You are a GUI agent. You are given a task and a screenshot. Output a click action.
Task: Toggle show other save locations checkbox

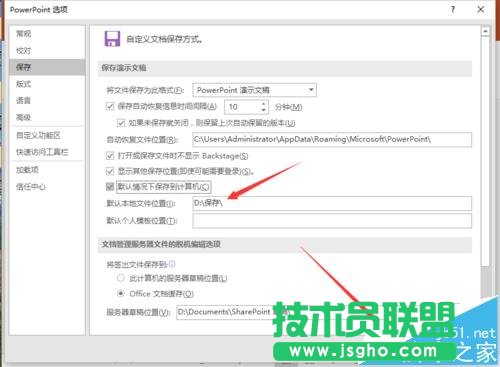click(110, 171)
